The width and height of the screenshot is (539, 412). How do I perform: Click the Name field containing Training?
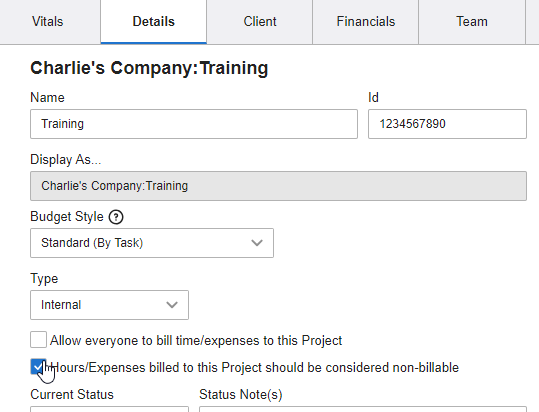coord(194,124)
